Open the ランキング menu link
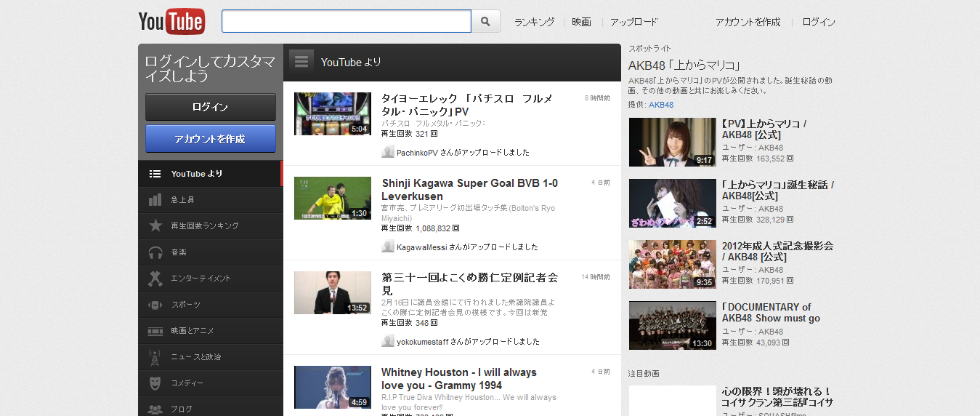Image resolution: width=980 pixels, height=416 pixels. 534,22
